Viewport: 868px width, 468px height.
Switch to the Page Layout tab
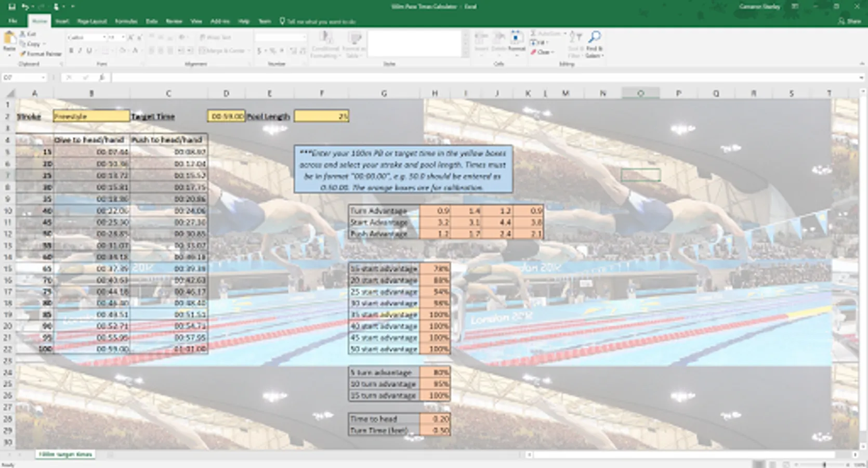coord(92,21)
